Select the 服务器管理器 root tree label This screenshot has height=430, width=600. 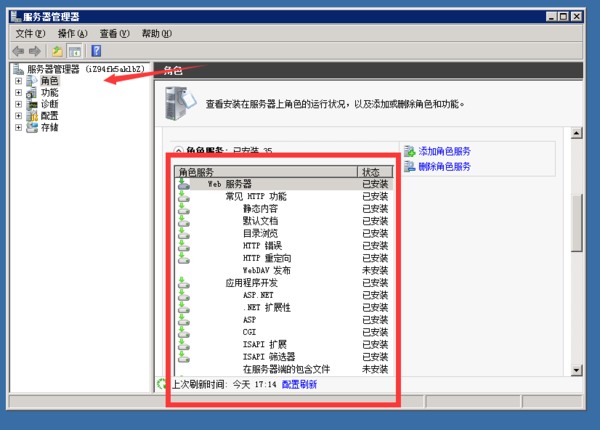[x=86, y=69]
